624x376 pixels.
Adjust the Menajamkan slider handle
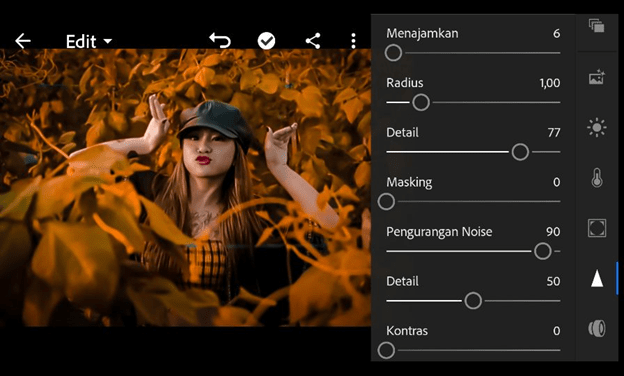393,53
